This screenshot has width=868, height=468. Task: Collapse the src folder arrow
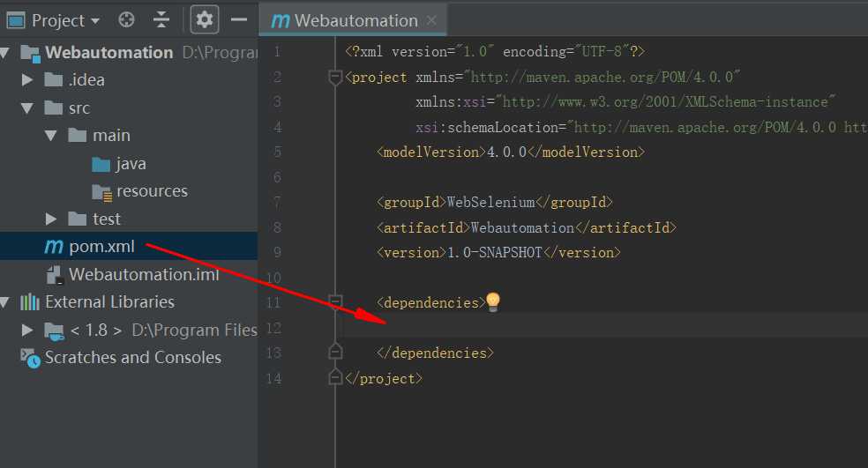point(27,108)
